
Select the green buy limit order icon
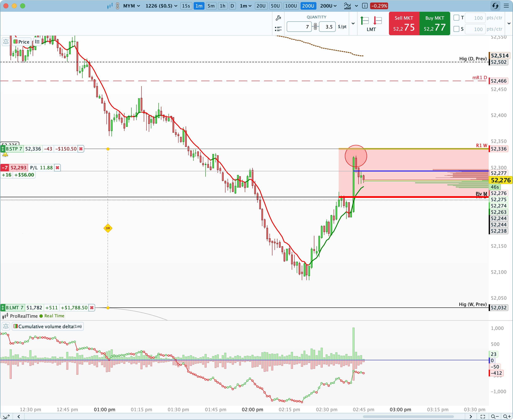(x=364, y=21)
